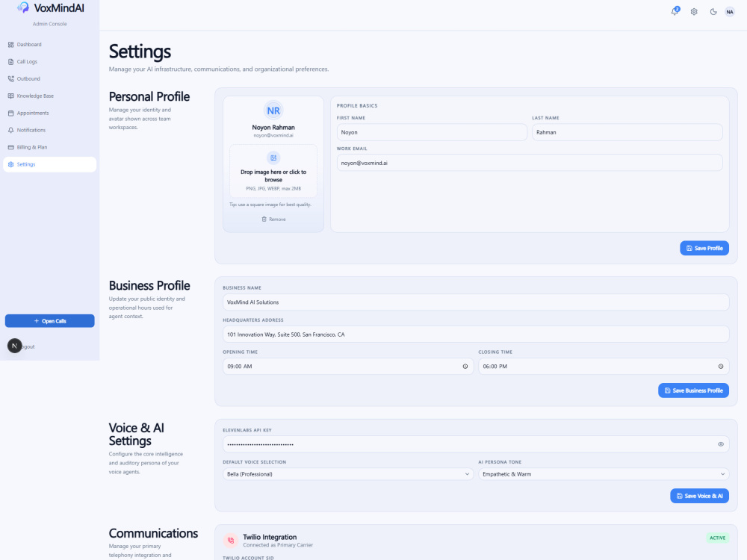Click the ACTIVE status badge
The image size is (747, 560).
[x=717, y=538]
